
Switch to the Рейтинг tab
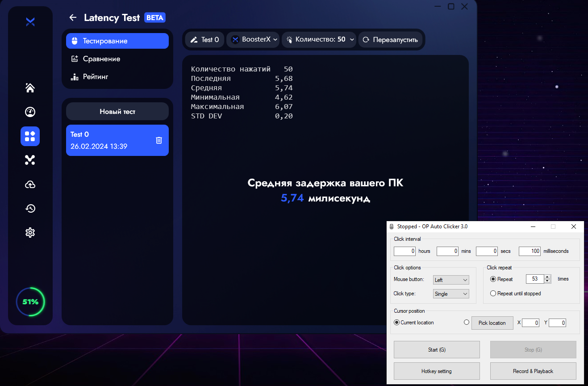coord(117,76)
